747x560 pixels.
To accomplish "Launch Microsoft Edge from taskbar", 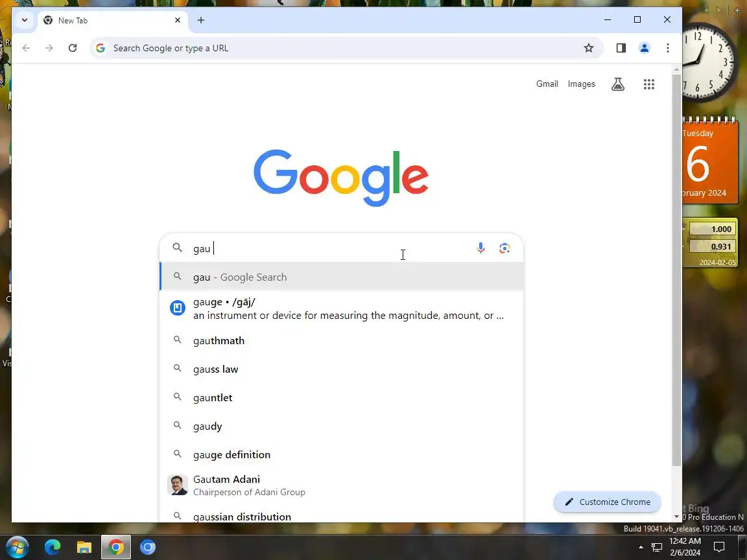I will (x=53, y=547).
